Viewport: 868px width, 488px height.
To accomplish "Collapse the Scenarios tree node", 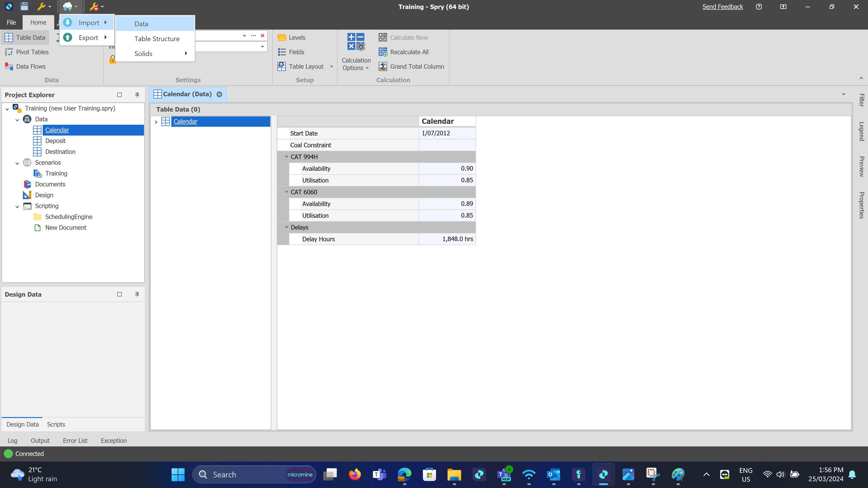I will tap(17, 163).
